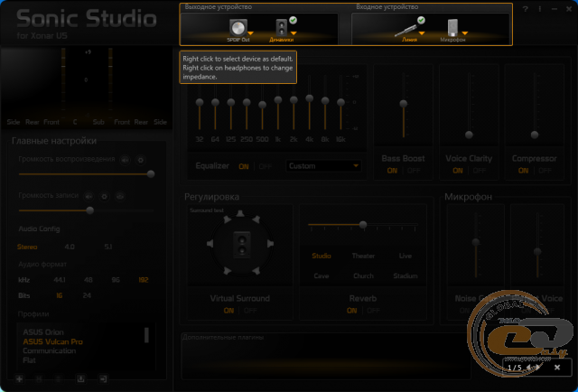Screen dimensions: 578x392
Task: Choose the Studio reverb preset
Action: click(322, 256)
